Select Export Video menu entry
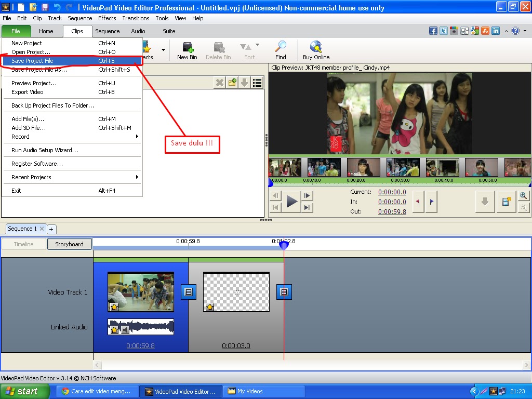The width and height of the screenshot is (532, 399). [x=72, y=92]
